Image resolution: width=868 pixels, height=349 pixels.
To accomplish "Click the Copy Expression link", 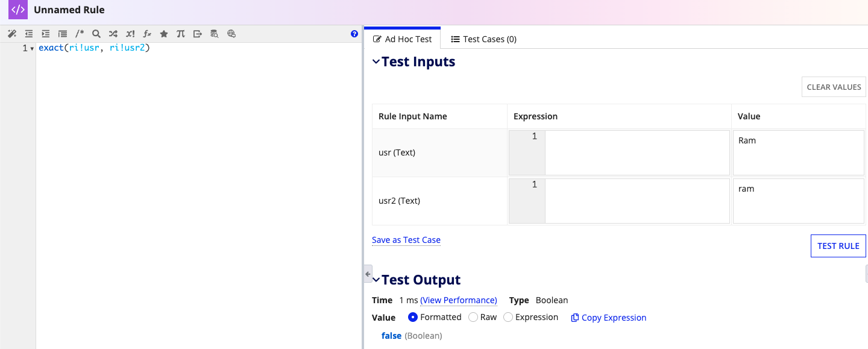I will (609, 318).
